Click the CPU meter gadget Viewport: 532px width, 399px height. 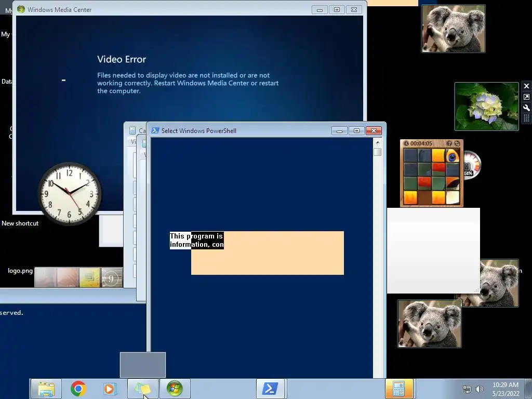click(472, 165)
